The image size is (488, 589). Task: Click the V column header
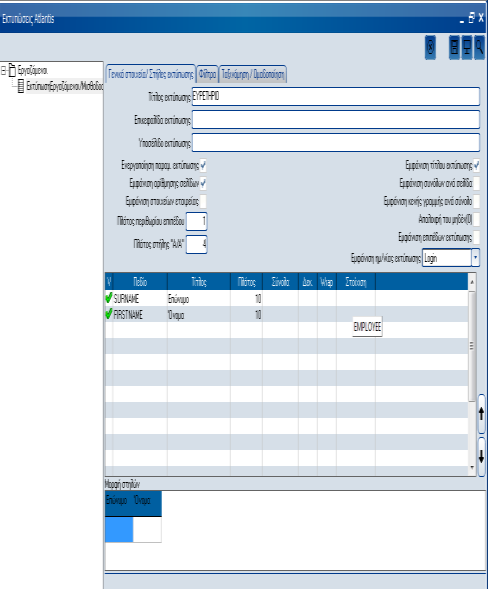coord(109,282)
